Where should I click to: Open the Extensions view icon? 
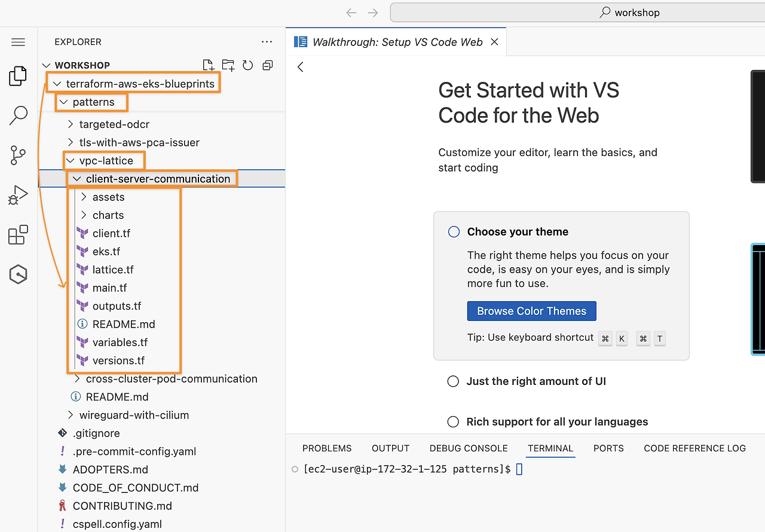[18, 235]
